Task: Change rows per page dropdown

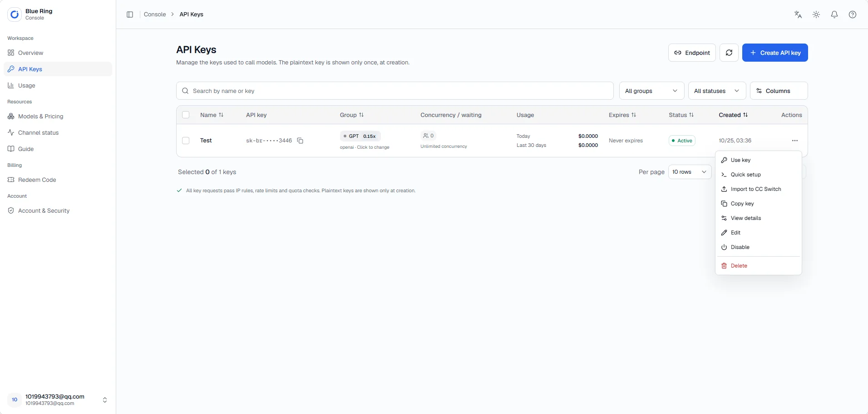Action: pos(690,172)
